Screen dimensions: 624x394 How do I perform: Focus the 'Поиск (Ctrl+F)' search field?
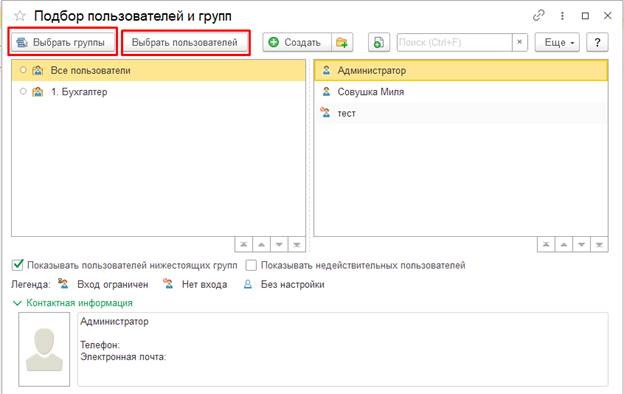(x=454, y=42)
